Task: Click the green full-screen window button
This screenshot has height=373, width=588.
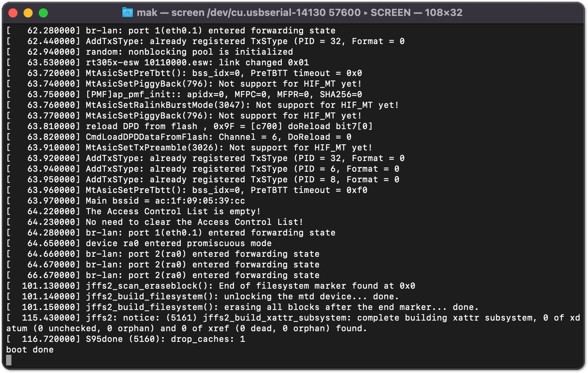Action: click(43, 13)
